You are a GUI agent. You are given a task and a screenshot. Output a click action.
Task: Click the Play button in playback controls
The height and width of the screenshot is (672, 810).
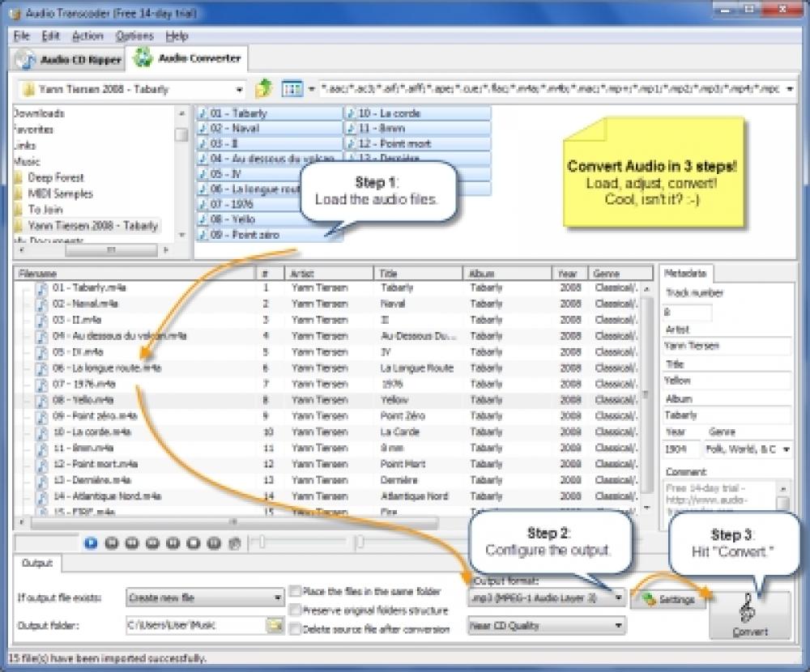(x=91, y=542)
